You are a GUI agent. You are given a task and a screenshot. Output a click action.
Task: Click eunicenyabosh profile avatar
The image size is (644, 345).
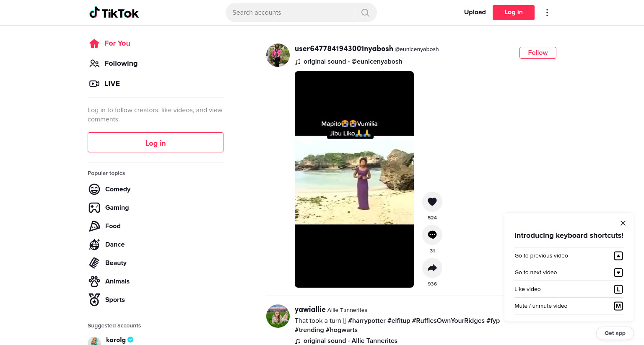tap(278, 55)
